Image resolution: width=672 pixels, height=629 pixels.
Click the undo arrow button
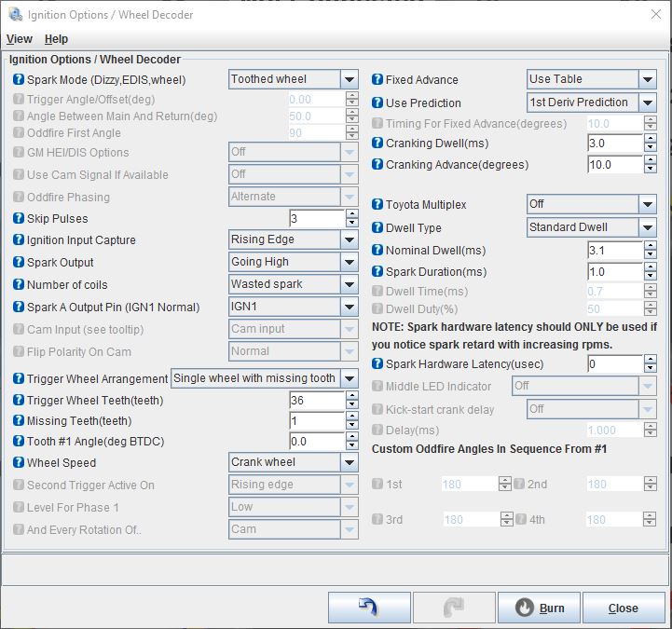click(369, 608)
